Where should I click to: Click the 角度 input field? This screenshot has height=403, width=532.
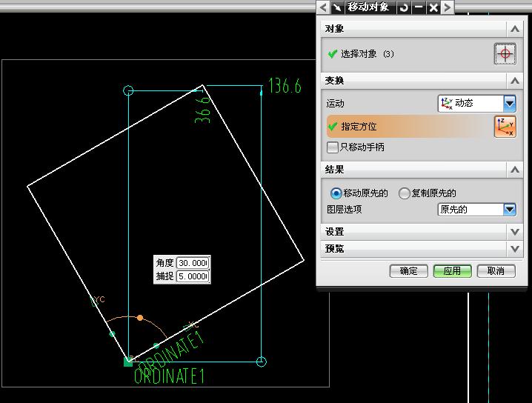pyautogui.click(x=193, y=263)
